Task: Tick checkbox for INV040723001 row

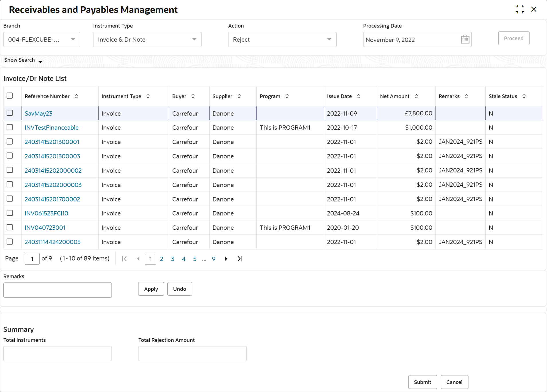Action: [x=10, y=227]
